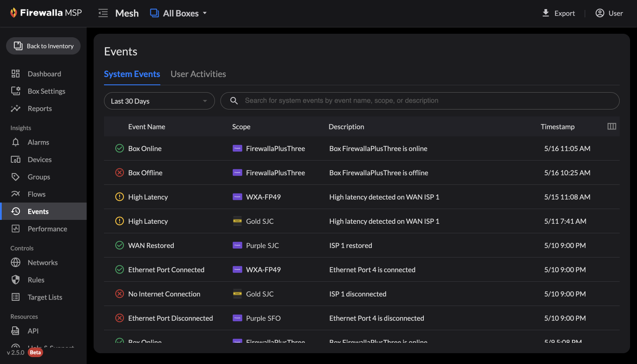This screenshot has width=637, height=364.
Task: Click the red status icon for Box Offline
Action: point(120,173)
